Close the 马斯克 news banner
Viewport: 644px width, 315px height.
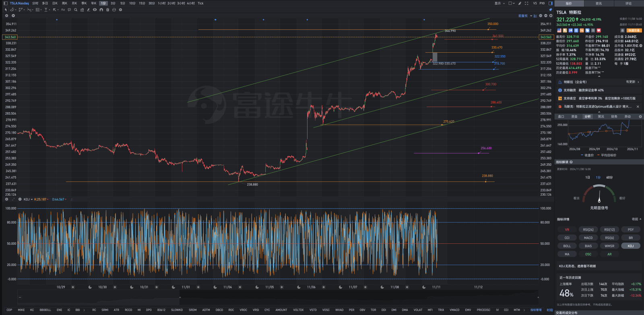pyautogui.click(x=638, y=107)
